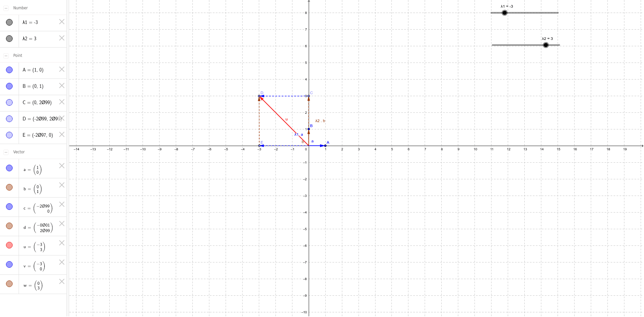Collapse the Number section
Image resolution: width=644 pixels, height=317 pixels.
point(6,8)
